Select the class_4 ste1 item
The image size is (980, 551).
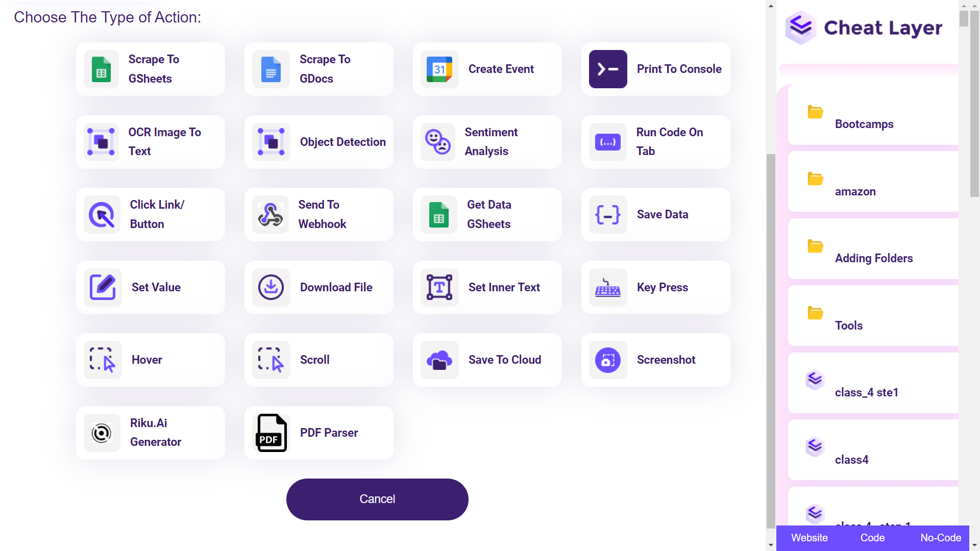coord(873,391)
